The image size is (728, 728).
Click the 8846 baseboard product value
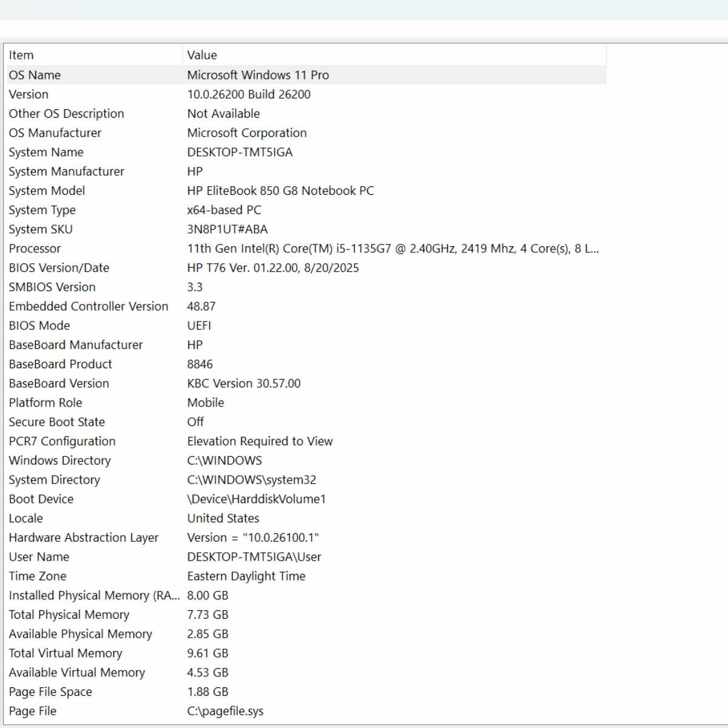coord(200,364)
